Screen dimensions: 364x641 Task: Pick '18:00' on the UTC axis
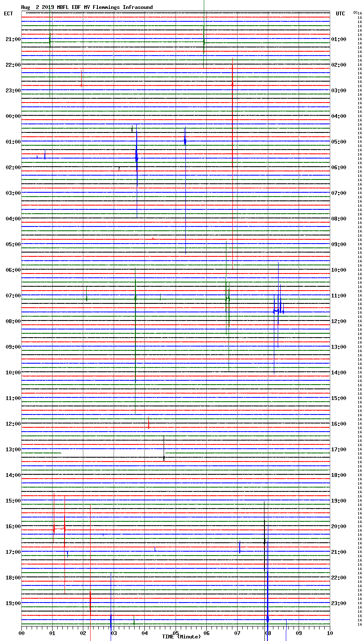pos(339,475)
